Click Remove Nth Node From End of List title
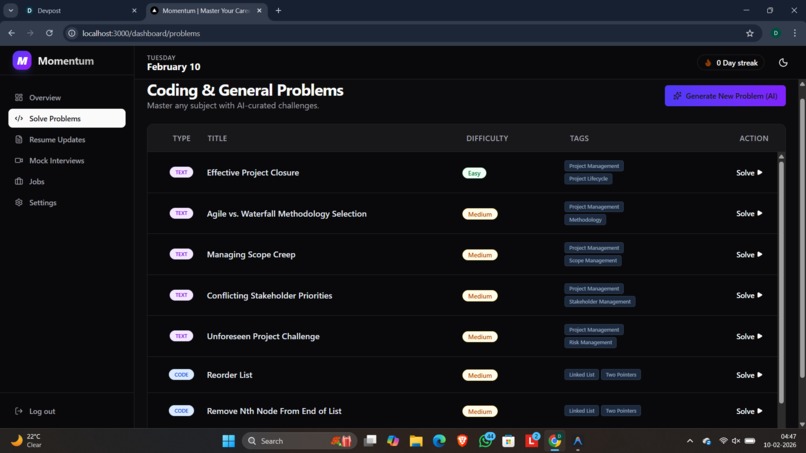 [274, 411]
